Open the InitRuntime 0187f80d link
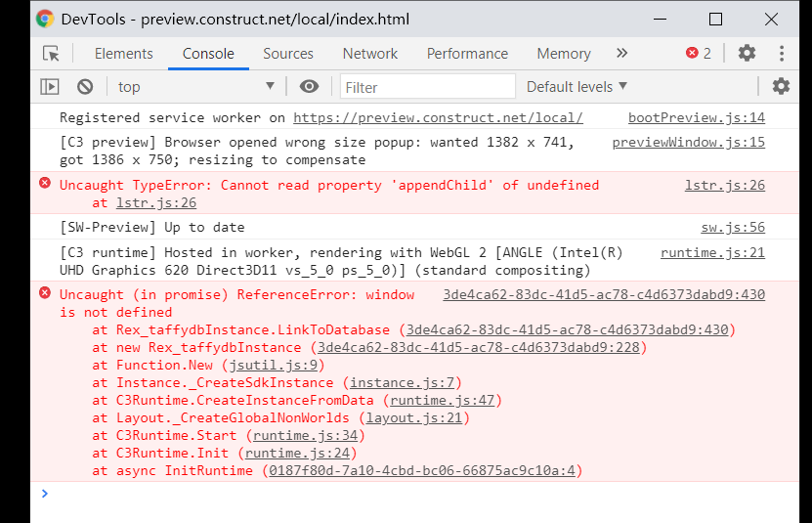Image resolution: width=812 pixels, height=523 pixels. point(422,470)
